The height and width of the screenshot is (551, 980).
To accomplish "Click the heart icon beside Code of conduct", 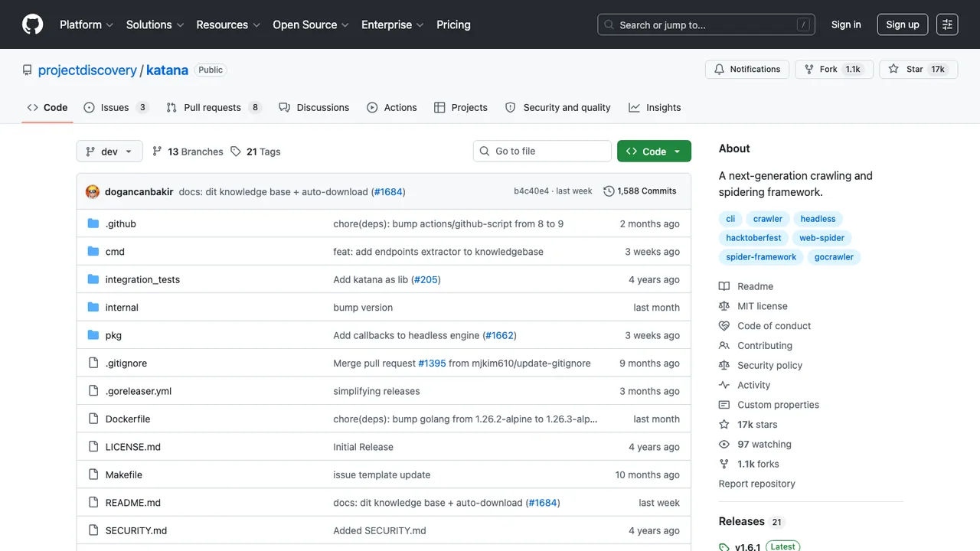I will [724, 326].
